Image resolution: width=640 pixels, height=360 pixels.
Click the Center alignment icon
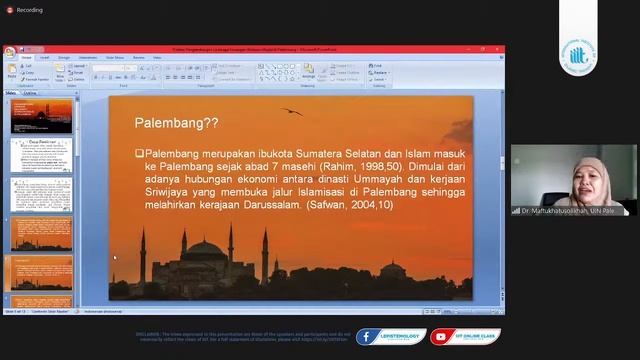(x=175, y=77)
